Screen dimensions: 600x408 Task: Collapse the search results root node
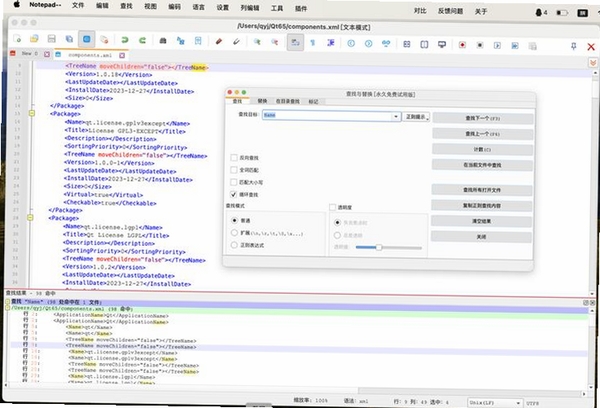pyautogui.click(x=8, y=301)
